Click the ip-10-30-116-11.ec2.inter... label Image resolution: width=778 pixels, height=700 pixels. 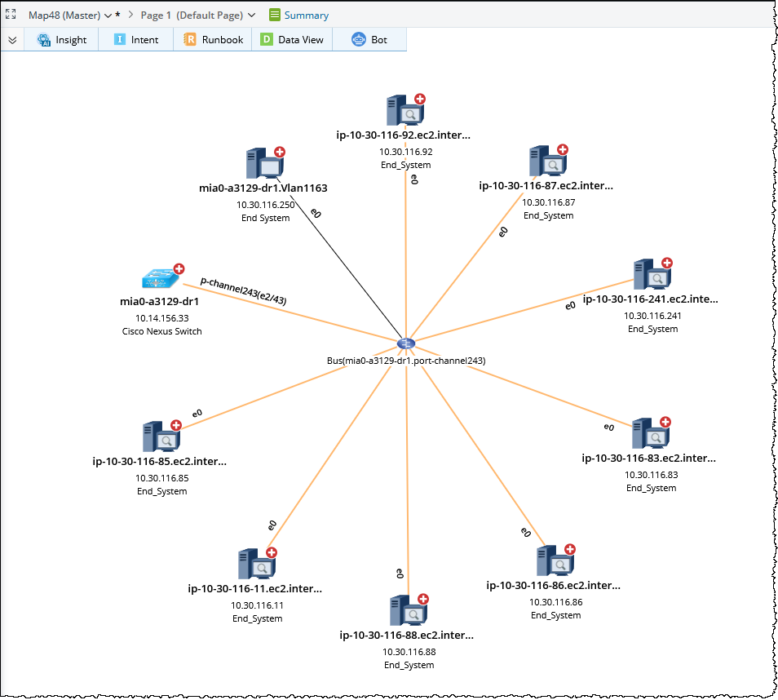tap(255, 589)
